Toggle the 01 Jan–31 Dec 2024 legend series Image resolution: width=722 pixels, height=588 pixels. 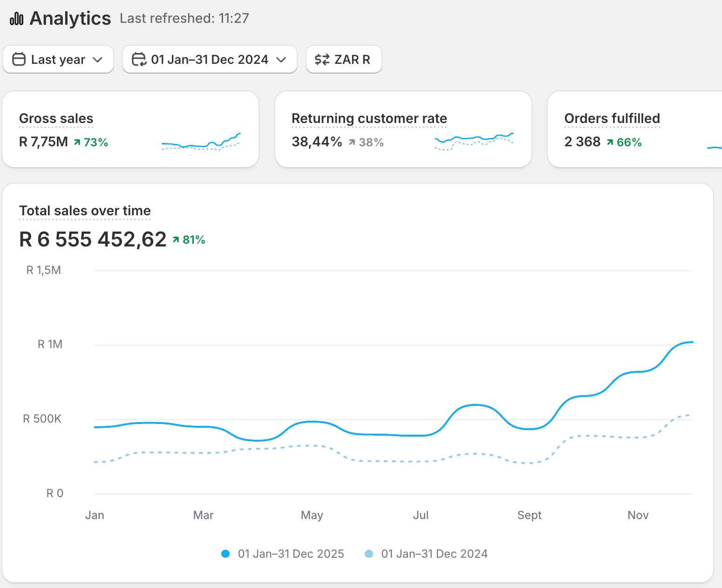(426, 554)
